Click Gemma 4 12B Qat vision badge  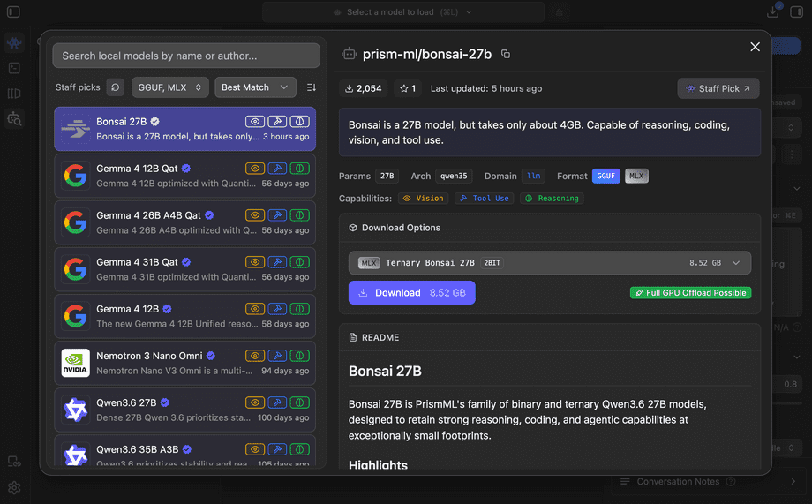(255, 169)
